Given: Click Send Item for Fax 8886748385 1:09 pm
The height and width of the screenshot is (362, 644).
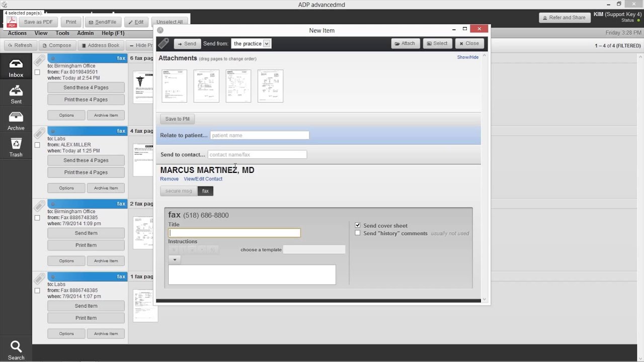Looking at the screenshot, I should (x=86, y=233).
